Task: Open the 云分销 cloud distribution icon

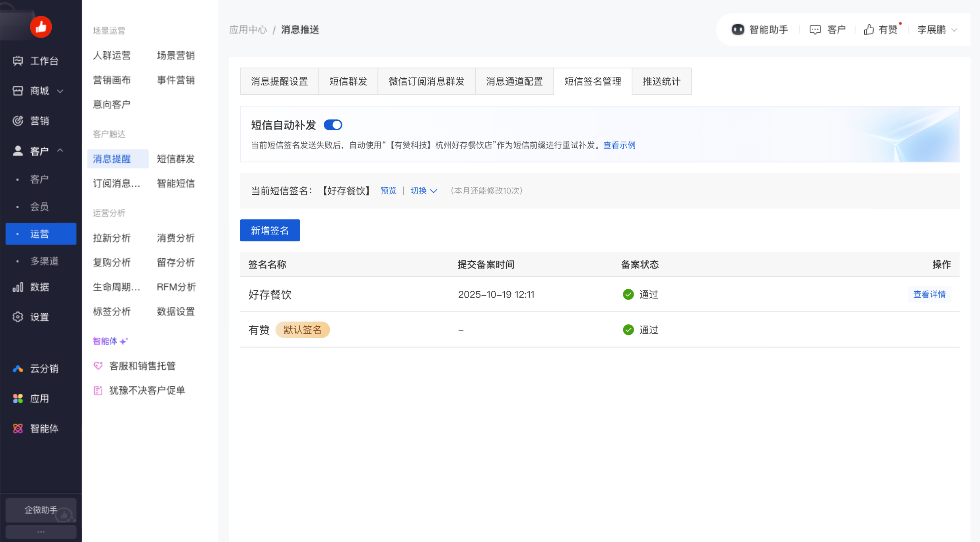Action: [x=17, y=369]
